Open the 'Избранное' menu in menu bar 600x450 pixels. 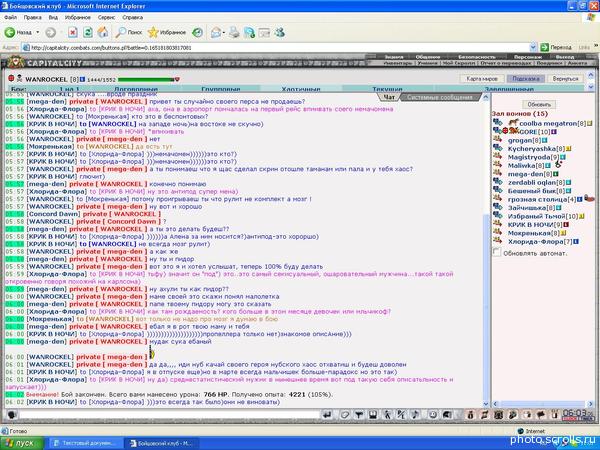(78, 17)
